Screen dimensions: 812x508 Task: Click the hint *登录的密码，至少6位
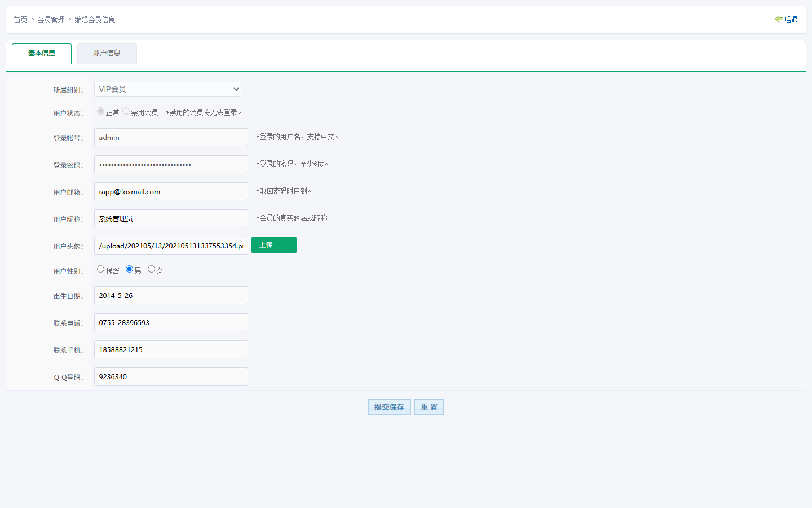click(x=292, y=164)
